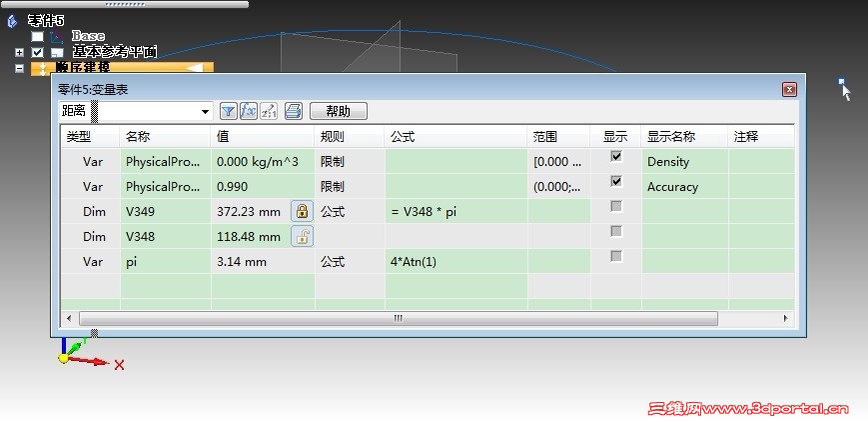Enable display checkbox for pi row
This screenshot has height=422, width=868.
(x=615, y=256)
